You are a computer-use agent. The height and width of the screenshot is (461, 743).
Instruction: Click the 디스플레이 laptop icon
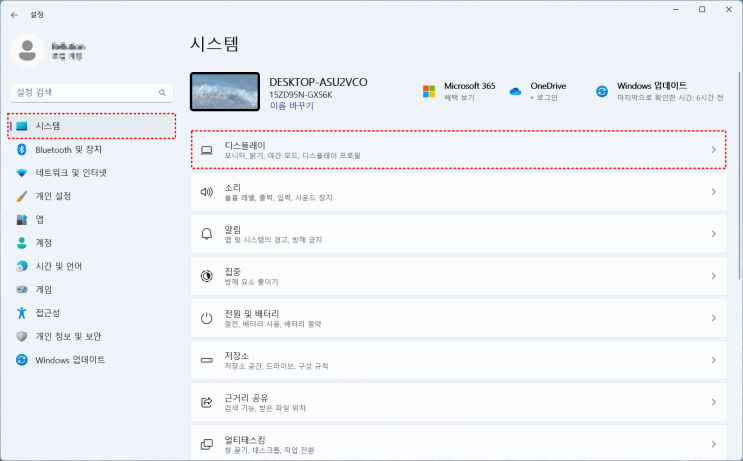point(207,150)
